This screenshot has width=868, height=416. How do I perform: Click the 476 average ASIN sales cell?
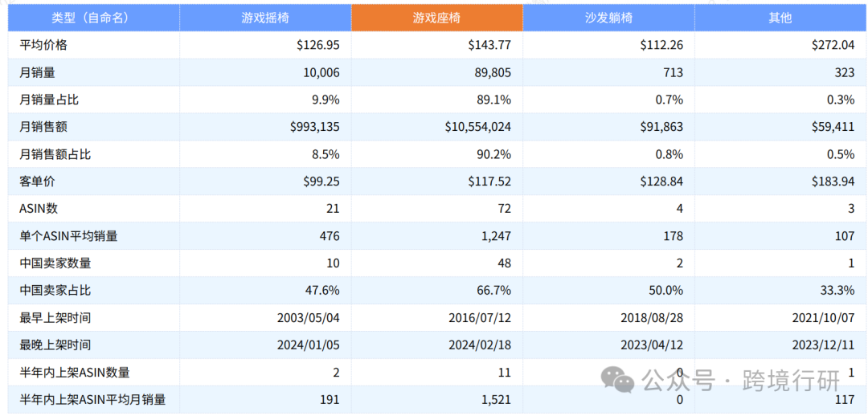click(x=330, y=236)
